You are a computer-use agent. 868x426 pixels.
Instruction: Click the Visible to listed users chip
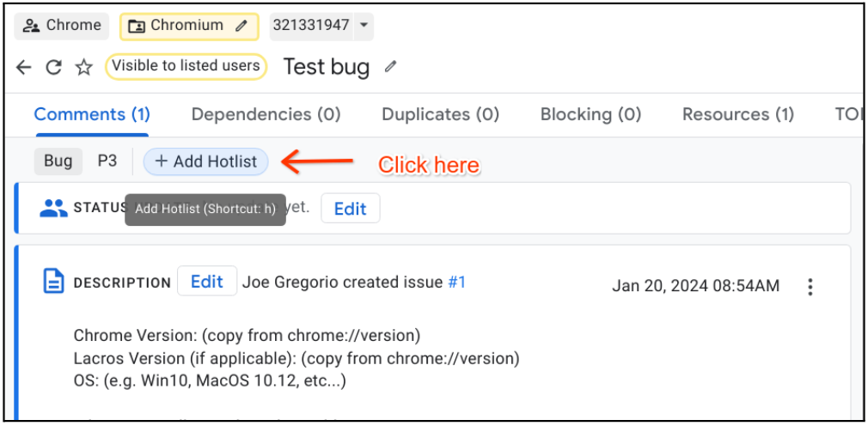point(186,66)
